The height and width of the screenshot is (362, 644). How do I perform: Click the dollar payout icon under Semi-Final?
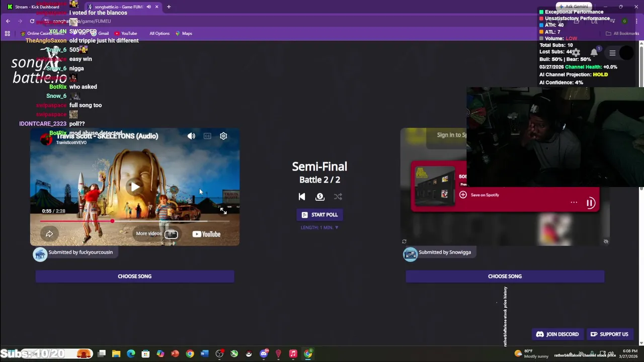point(319,197)
